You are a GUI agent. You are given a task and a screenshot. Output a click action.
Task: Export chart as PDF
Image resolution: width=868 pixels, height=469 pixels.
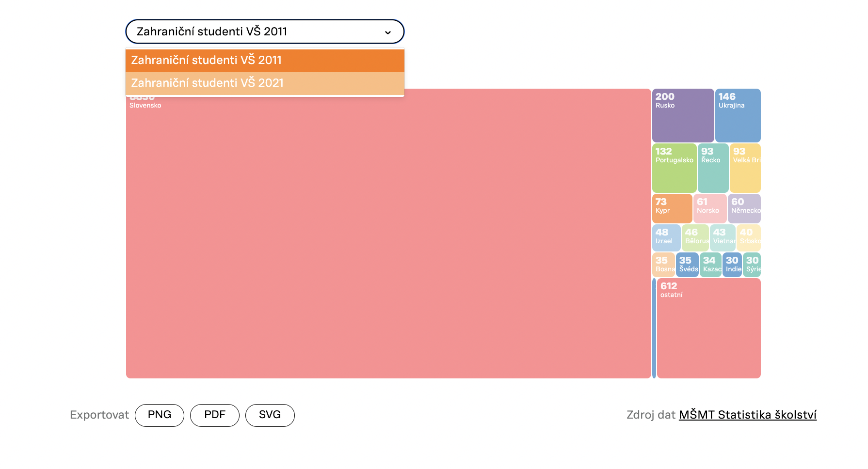click(214, 415)
